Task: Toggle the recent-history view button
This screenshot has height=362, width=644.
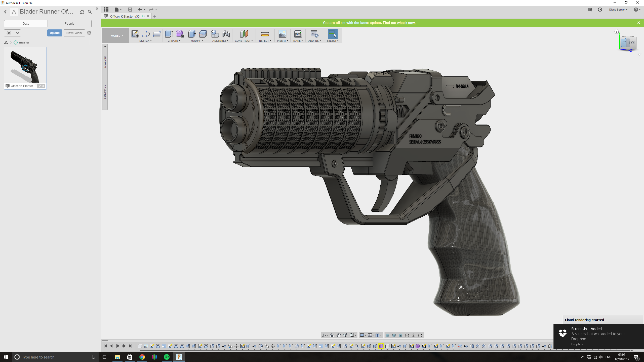Action: click(x=9, y=33)
